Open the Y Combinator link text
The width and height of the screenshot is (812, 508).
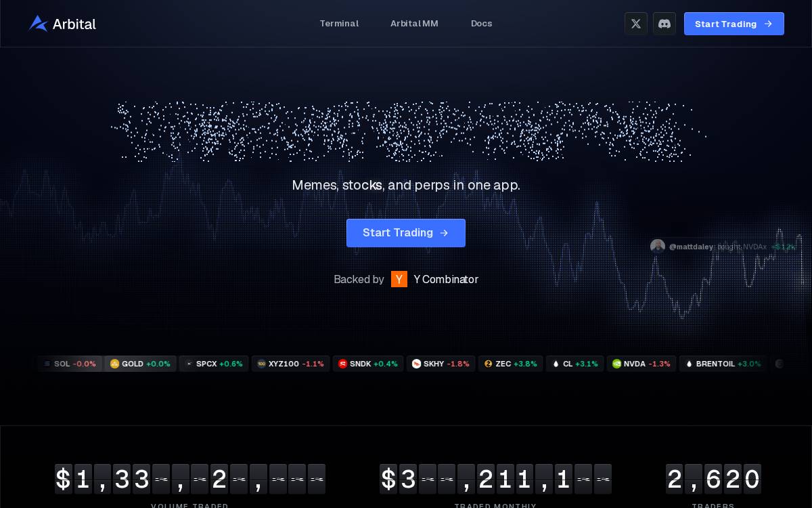pos(446,279)
